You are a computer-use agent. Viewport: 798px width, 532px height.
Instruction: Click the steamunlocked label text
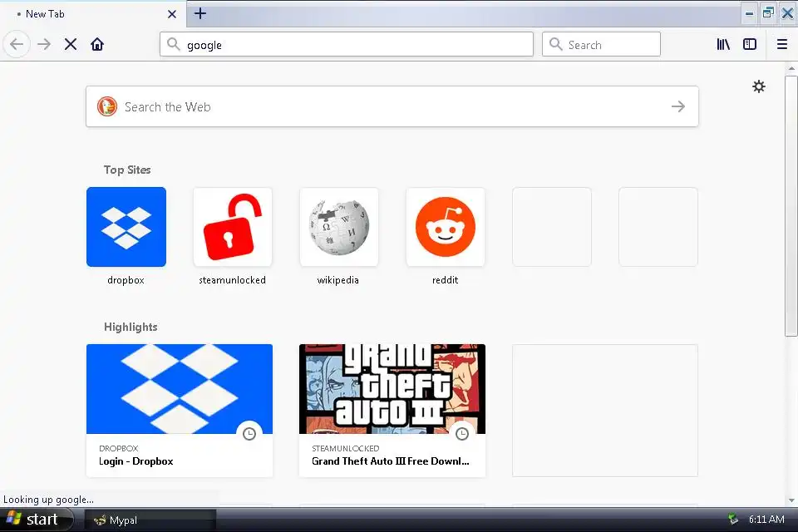coord(232,280)
